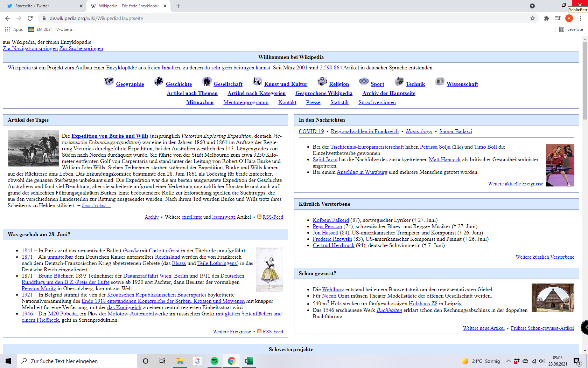The width and height of the screenshot is (588, 368).
Task: Open the tab search dropdown arrow
Action: click(x=532, y=6)
